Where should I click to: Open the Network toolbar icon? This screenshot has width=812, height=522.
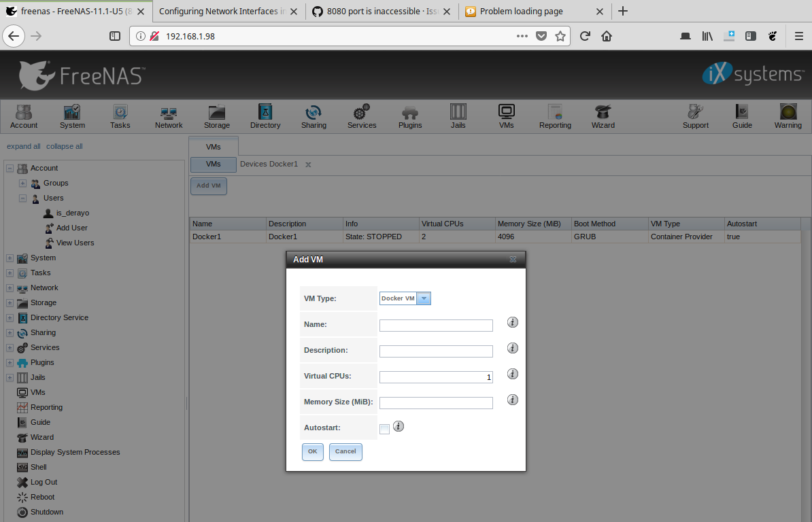(169, 116)
